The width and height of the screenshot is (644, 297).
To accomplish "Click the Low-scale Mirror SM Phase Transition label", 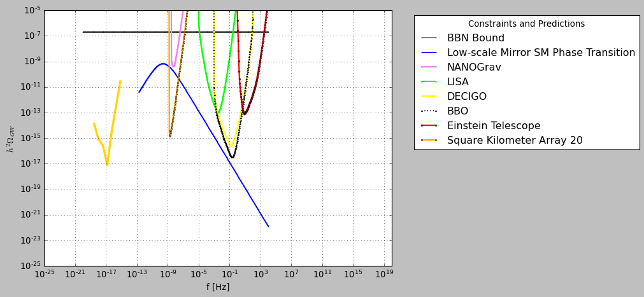I will click(541, 53).
